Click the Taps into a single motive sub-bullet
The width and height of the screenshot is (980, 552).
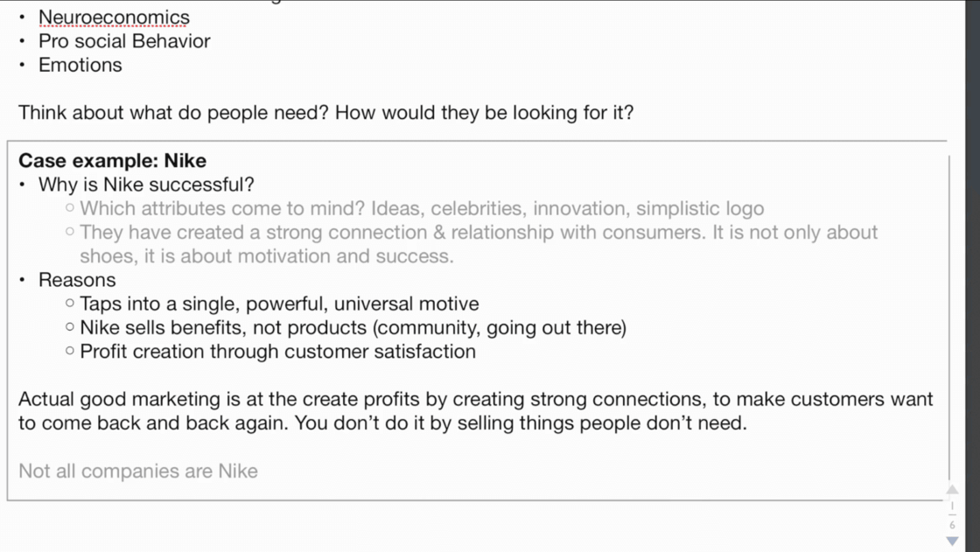tap(279, 304)
